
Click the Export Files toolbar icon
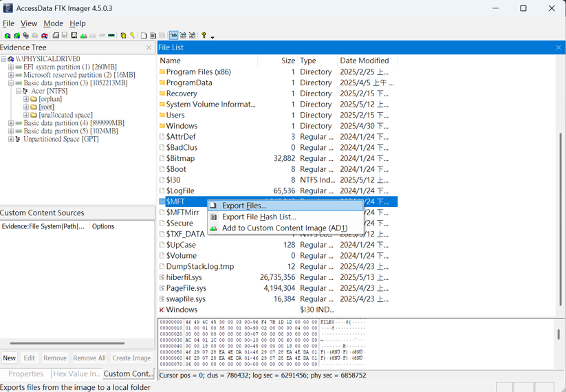point(144,35)
